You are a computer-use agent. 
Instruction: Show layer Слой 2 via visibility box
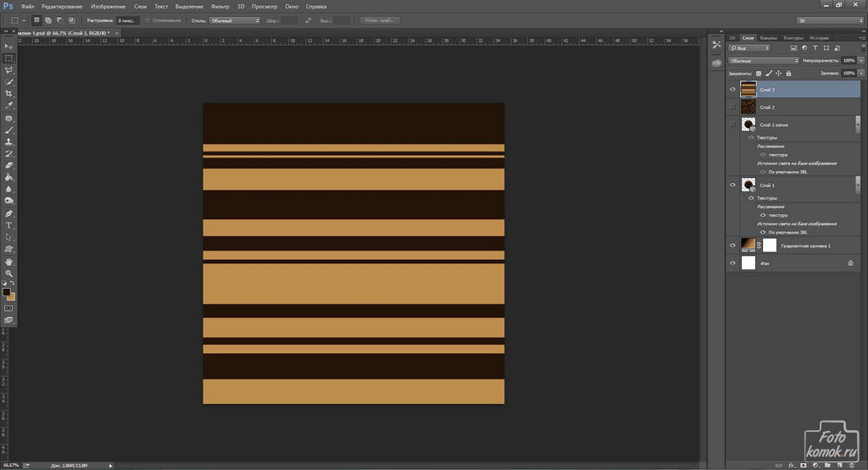pos(732,107)
